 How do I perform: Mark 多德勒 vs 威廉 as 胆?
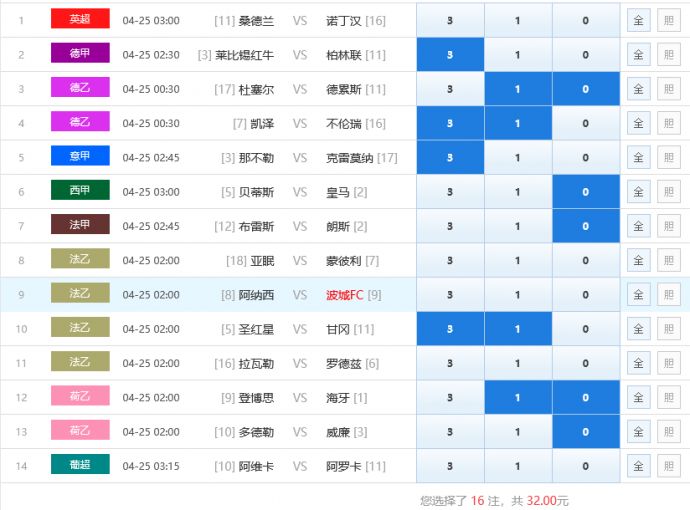[667, 432]
